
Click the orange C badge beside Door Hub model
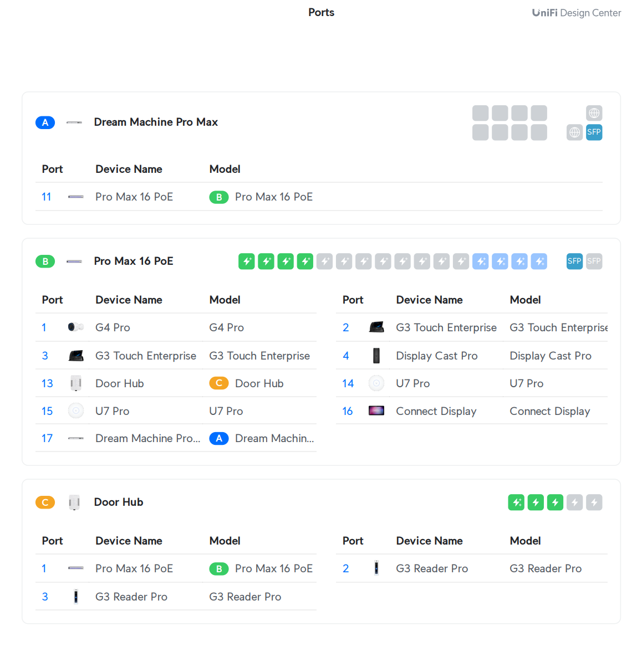(x=219, y=383)
